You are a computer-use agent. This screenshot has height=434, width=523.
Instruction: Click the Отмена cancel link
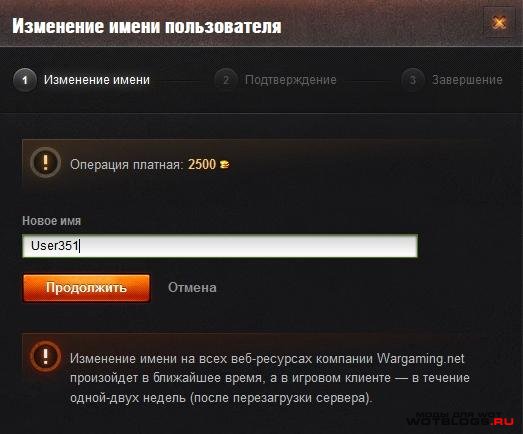click(192, 288)
